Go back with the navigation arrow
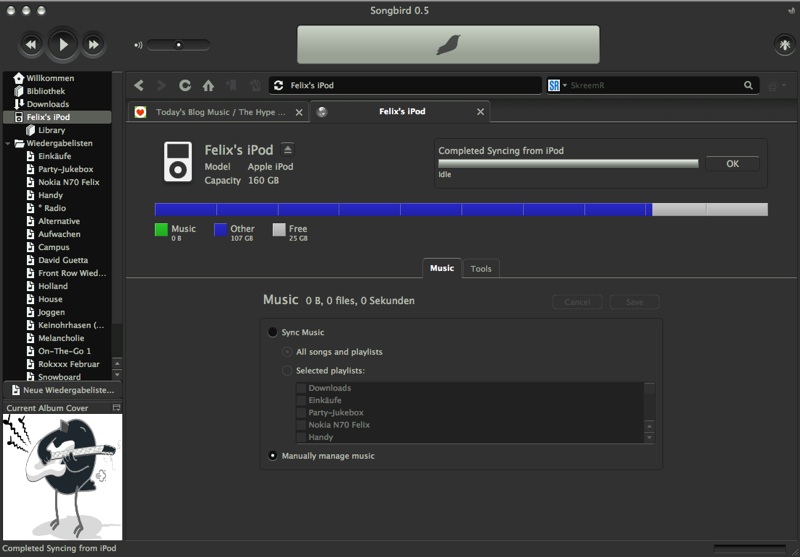Screen dimensions: 800x557 click(139, 85)
